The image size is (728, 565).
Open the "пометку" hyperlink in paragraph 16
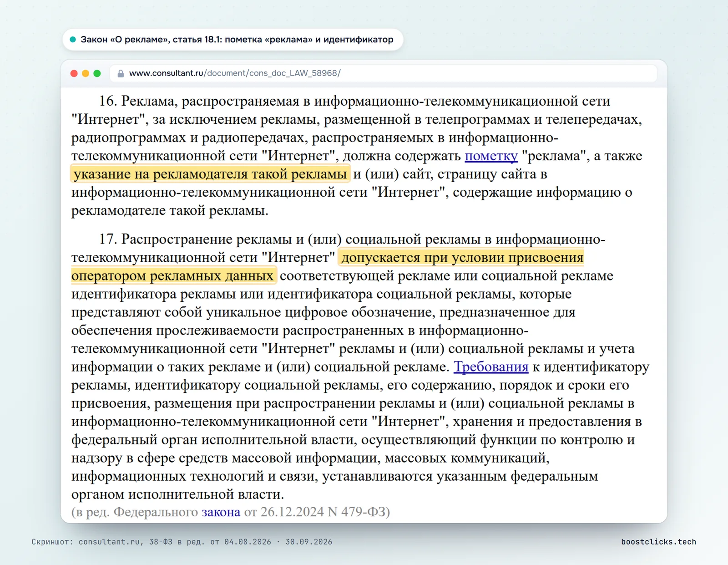[491, 156]
